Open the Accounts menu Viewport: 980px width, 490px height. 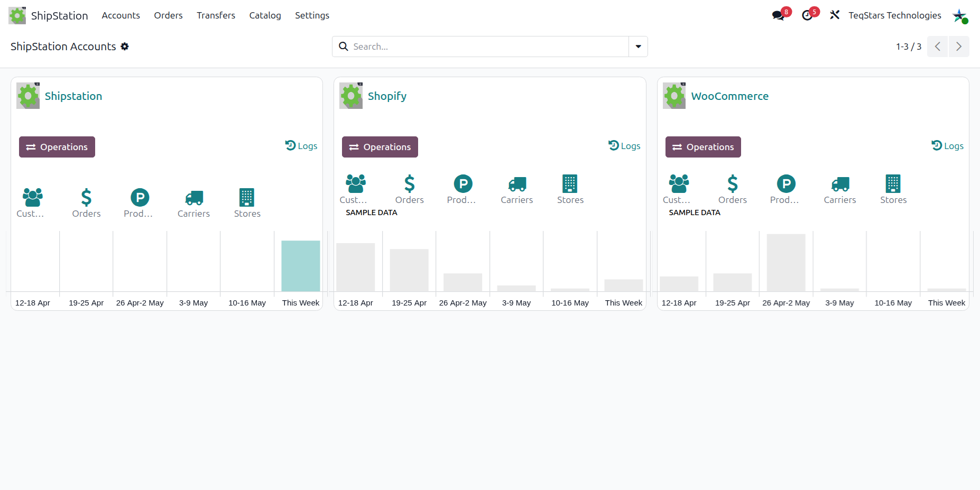click(121, 15)
